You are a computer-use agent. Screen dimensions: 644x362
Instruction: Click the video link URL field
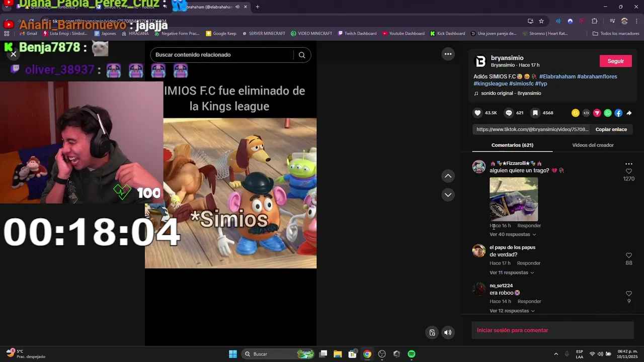532,129
